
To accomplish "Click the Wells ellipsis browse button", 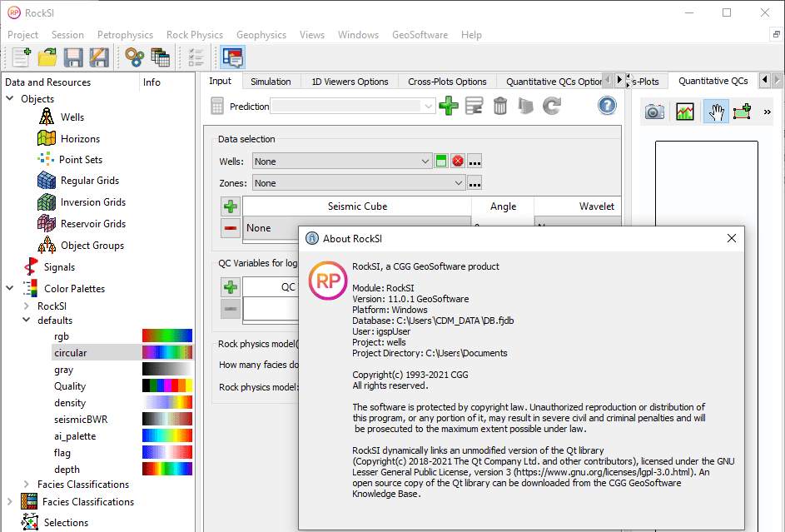I will coord(474,162).
